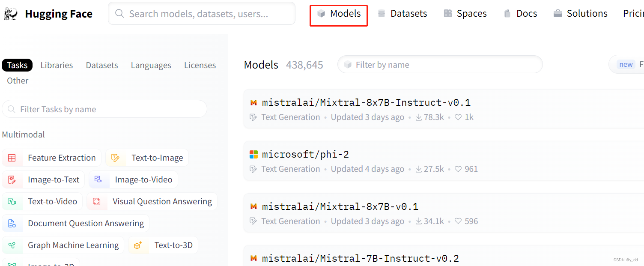Filter by Document Question Answering task

(x=76, y=224)
